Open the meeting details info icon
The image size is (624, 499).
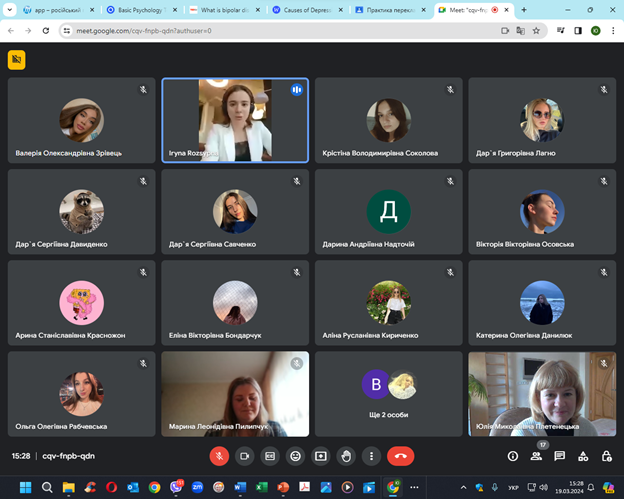(x=513, y=455)
